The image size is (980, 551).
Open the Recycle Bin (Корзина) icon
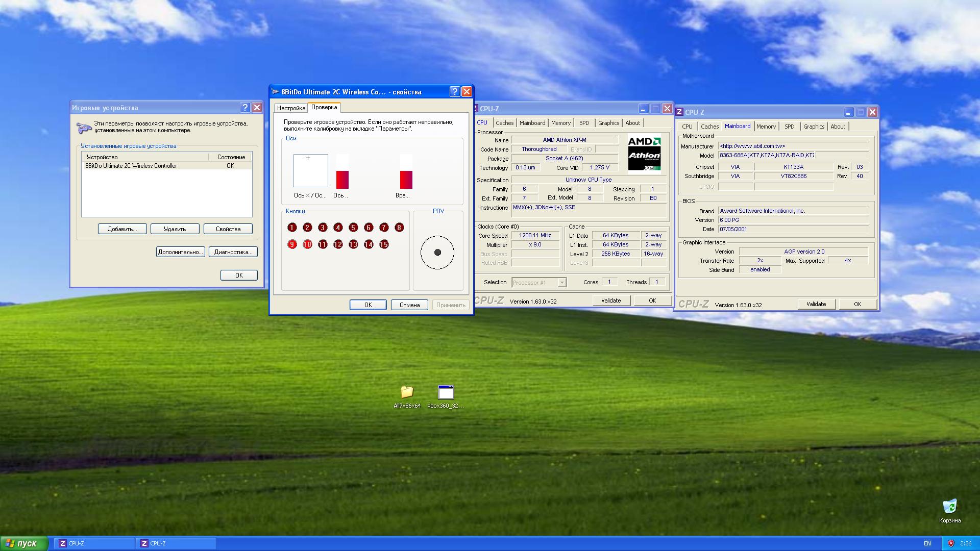click(949, 506)
